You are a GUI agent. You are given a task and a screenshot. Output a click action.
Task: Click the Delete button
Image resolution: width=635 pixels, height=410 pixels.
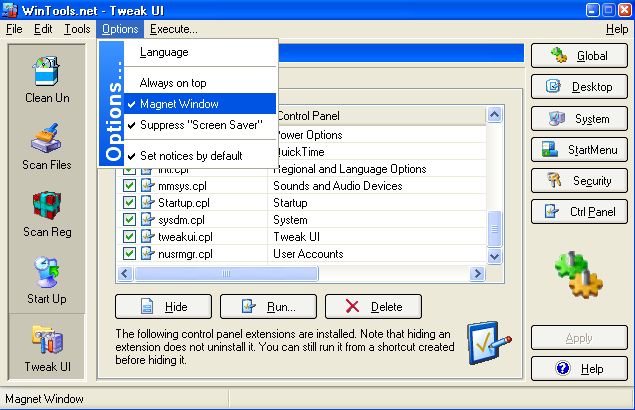[x=373, y=307]
